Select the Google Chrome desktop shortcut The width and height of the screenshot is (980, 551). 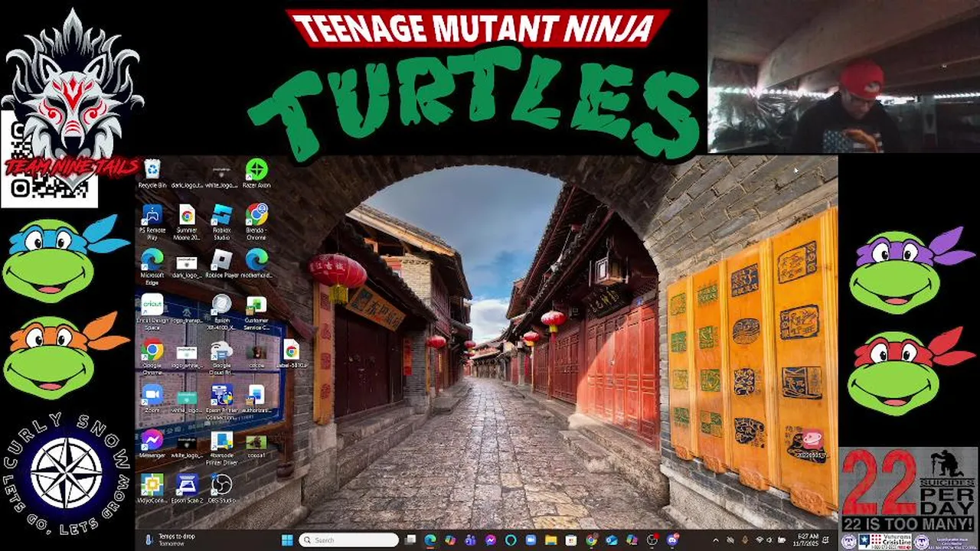point(152,356)
